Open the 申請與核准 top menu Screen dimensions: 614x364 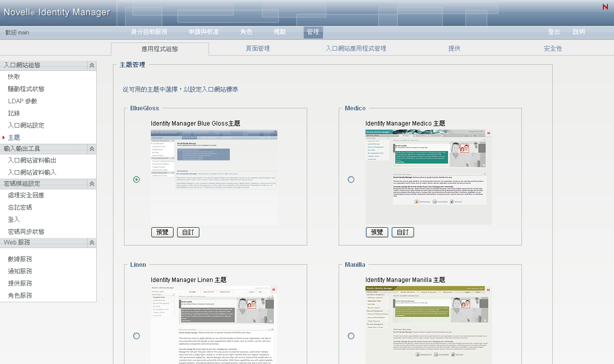[x=204, y=32]
